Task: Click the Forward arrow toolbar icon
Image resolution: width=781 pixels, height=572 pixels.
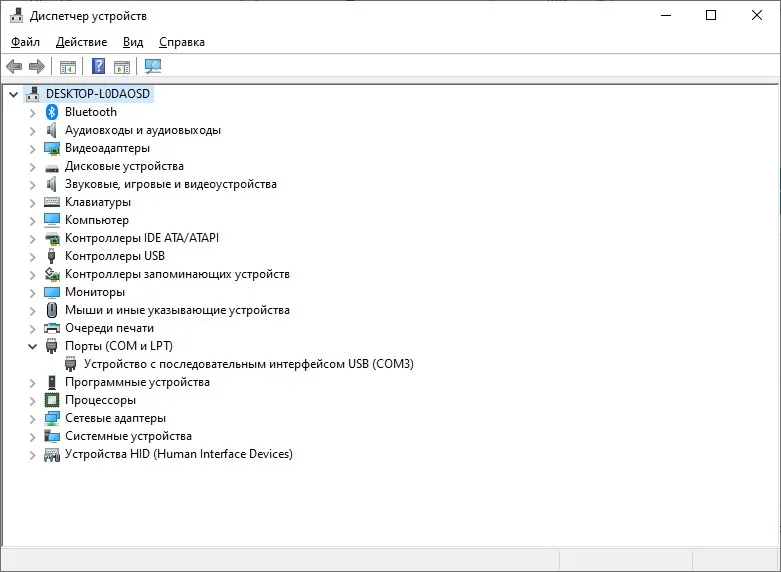Action: (37, 66)
